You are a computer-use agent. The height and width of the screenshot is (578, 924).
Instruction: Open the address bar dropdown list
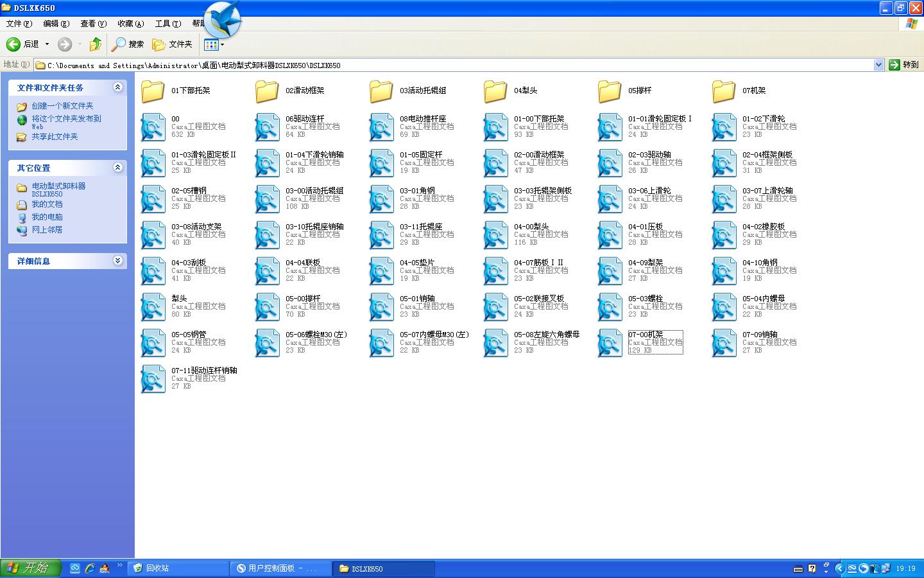point(880,64)
